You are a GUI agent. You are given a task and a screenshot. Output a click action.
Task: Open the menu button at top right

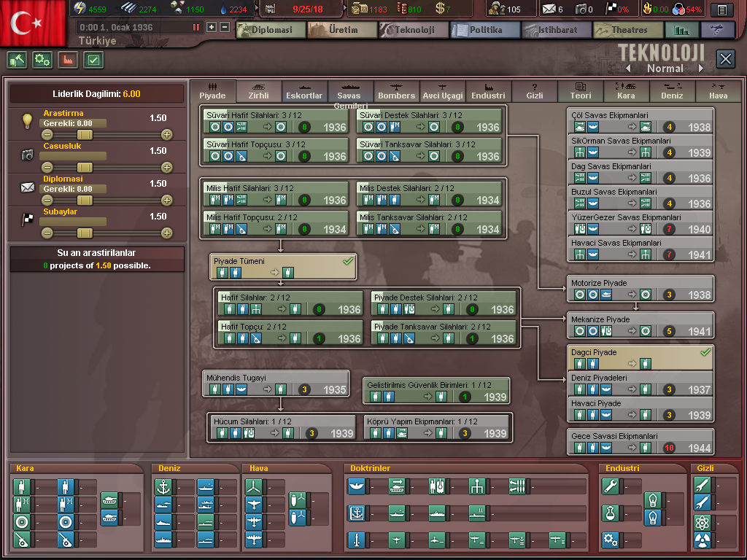tap(721, 9)
